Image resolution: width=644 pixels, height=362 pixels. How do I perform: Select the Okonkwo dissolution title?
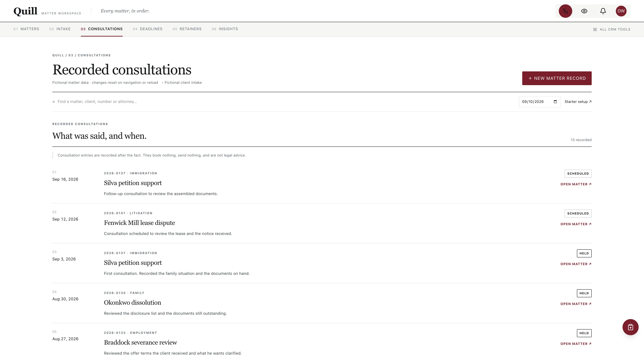coord(132,303)
